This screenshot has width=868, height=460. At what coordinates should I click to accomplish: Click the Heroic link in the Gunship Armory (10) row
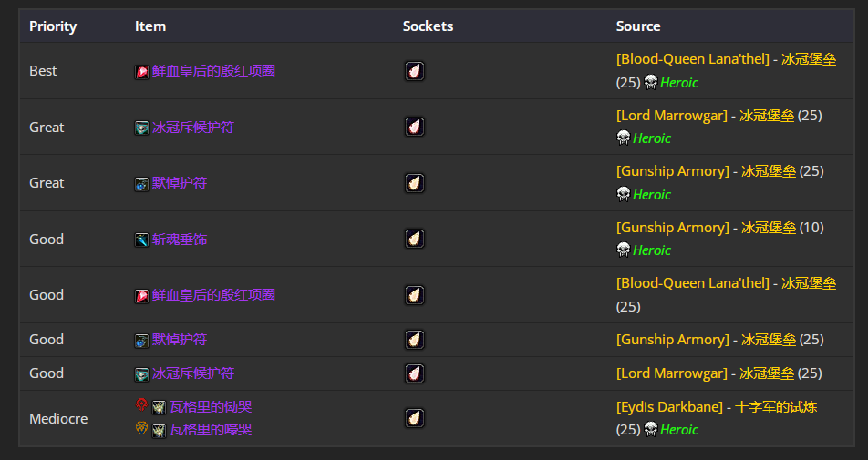[x=652, y=250]
